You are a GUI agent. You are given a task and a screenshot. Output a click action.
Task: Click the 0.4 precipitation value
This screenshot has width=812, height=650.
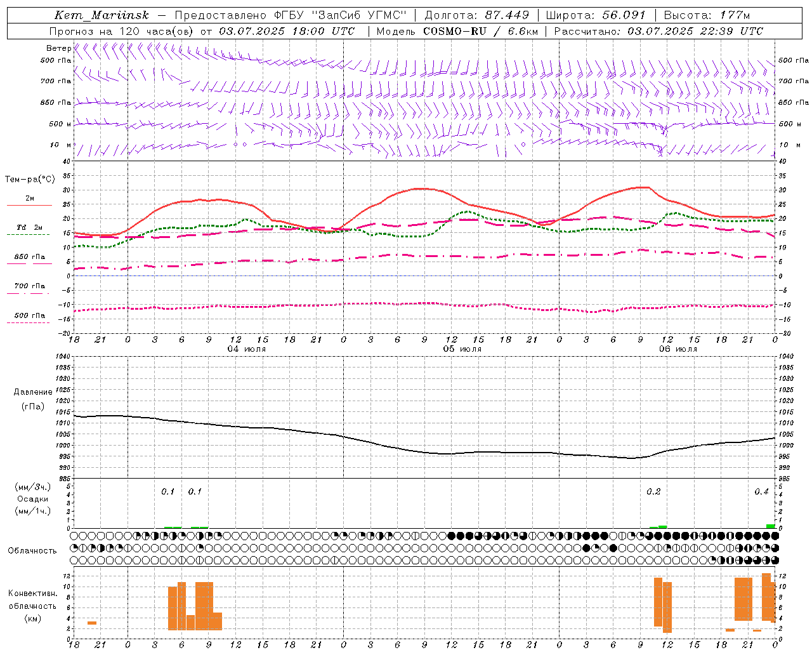761,492
